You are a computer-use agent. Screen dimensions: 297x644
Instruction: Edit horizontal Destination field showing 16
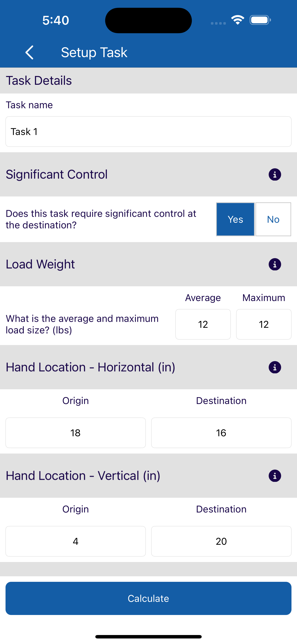pos(221,433)
